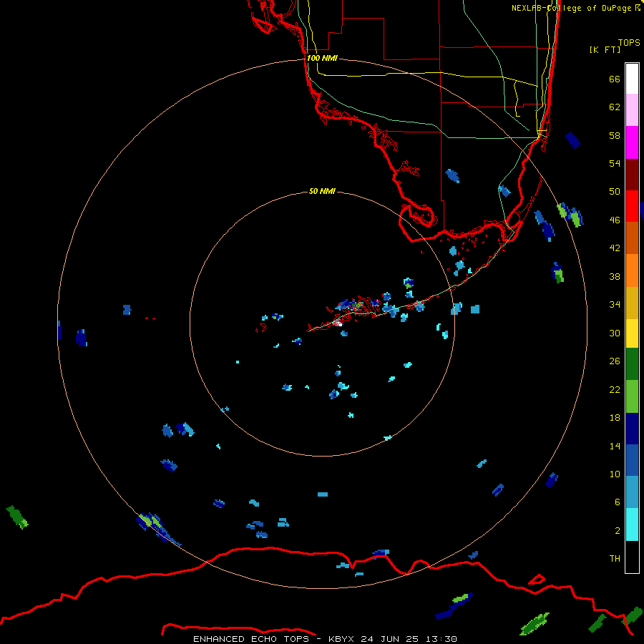This screenshot has width=644, height=644.
Task: Click the '34' legend value
Action: 615,305
